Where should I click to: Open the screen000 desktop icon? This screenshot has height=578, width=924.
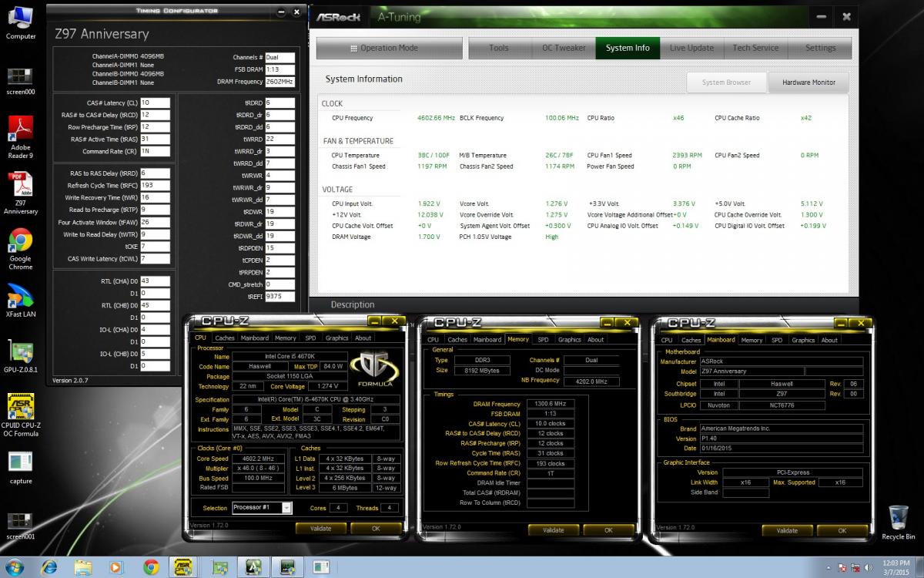point(21,81)
